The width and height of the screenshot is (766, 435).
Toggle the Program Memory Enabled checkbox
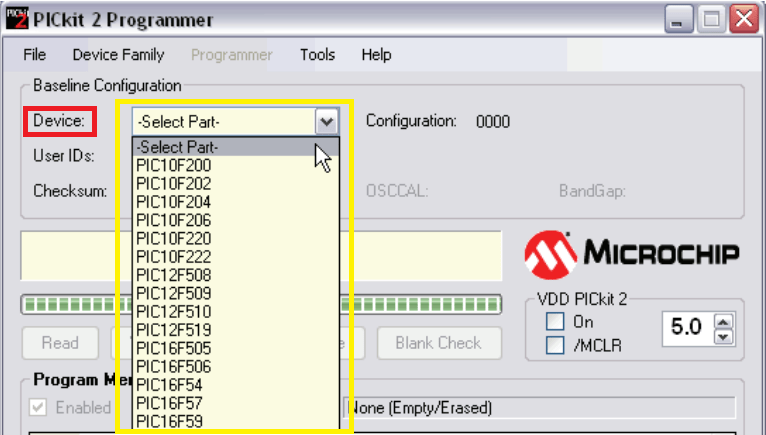(x=38, y=407)
